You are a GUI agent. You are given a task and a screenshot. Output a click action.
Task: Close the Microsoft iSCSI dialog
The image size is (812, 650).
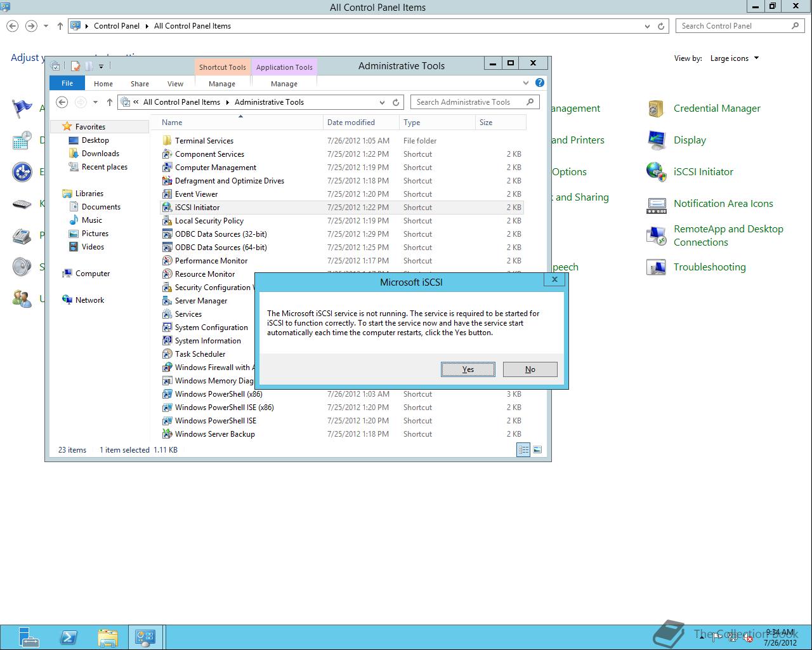click(x=554, y=279)
